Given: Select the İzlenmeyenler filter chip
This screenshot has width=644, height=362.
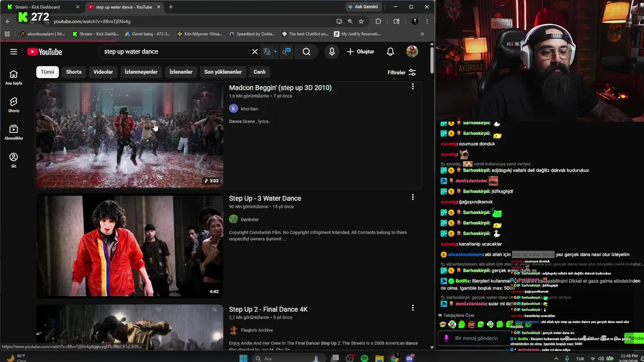Looking at the screenshot, I should click(141, 72).
